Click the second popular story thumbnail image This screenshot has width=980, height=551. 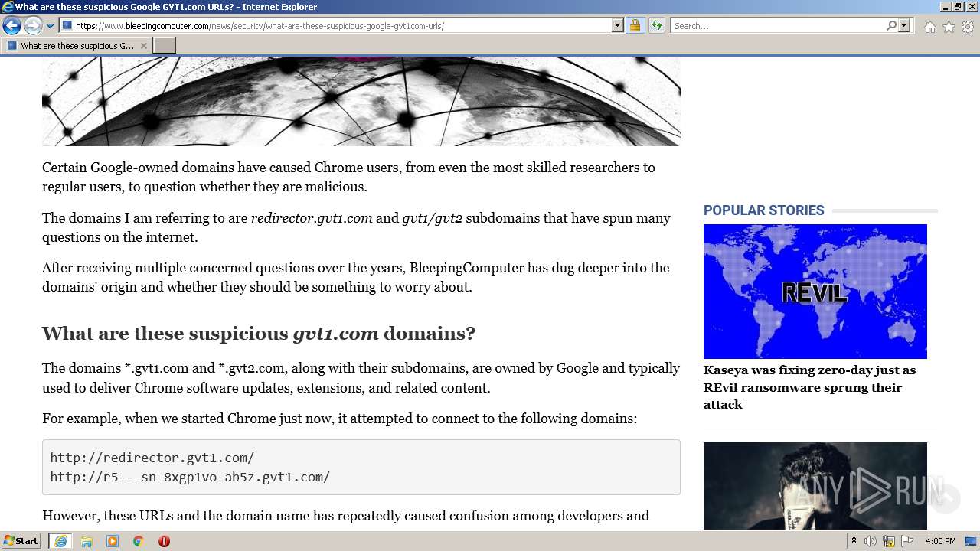click(815, 486)
